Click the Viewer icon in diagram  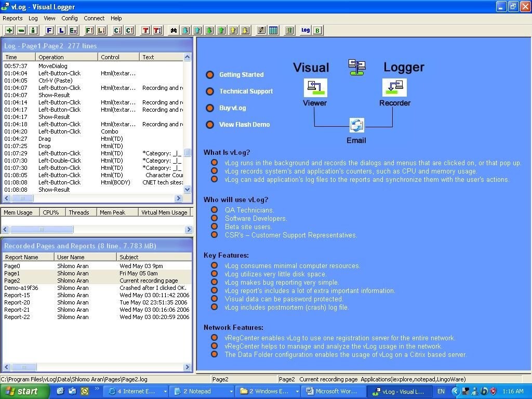tap(315, 87)
